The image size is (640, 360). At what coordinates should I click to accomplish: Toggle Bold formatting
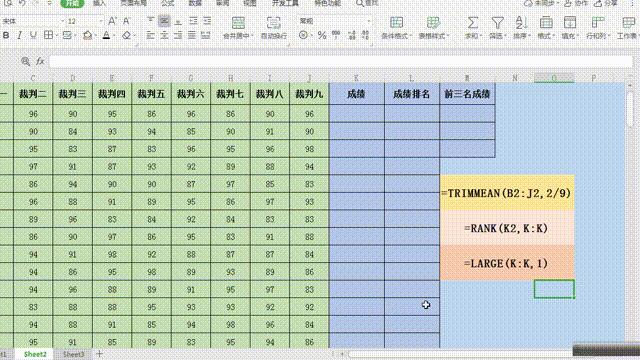pos(6,36)
